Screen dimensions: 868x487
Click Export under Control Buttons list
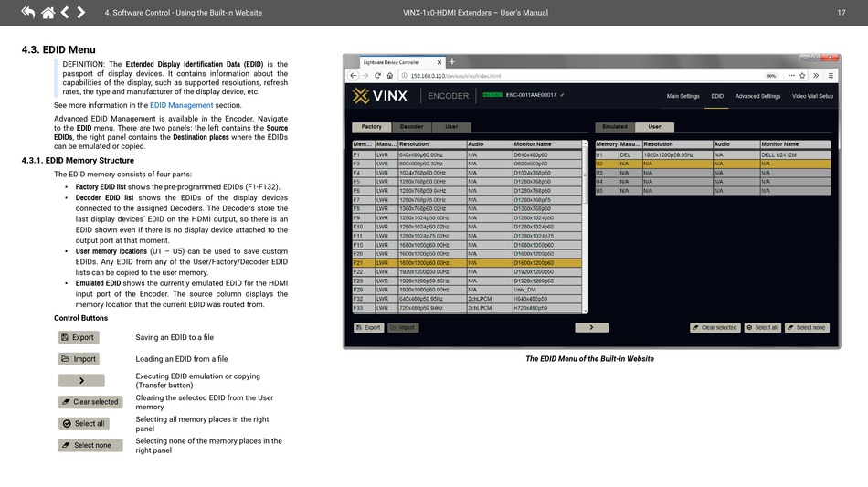79,337
